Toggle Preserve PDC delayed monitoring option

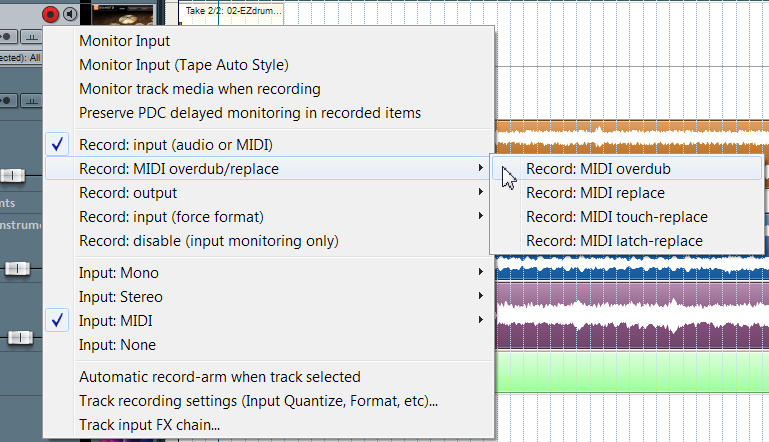(250, 113)
